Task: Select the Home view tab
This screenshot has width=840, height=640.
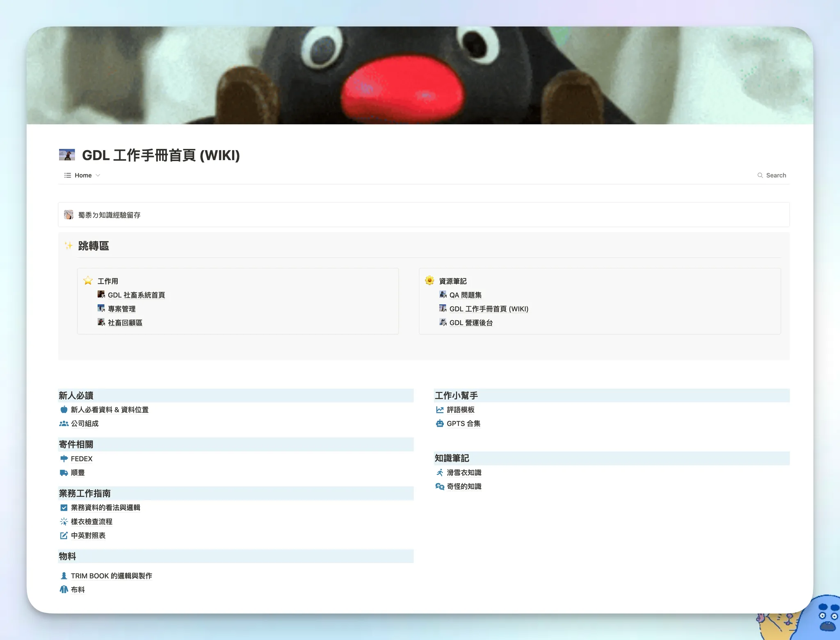Action: (82, 175)
